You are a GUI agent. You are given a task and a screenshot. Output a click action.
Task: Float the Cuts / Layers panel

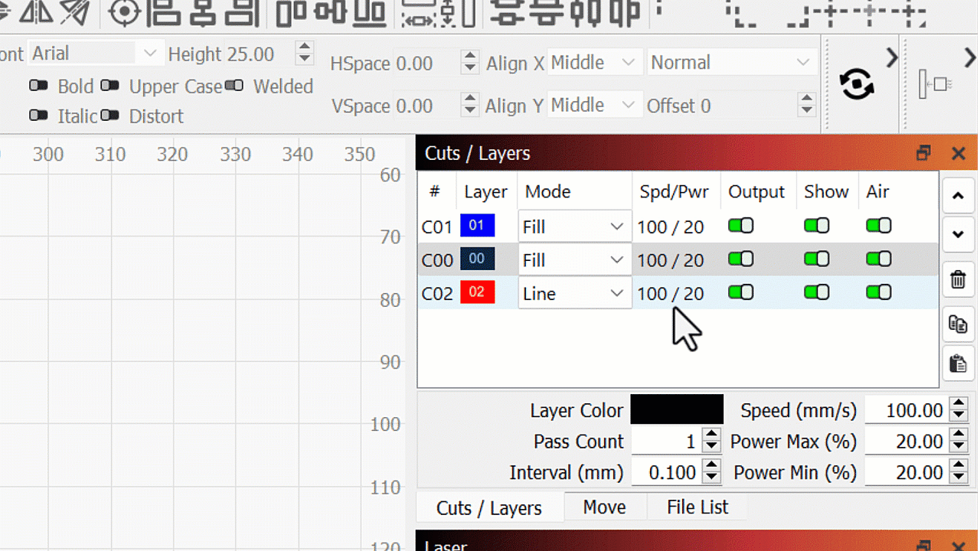tap(923, 154)
